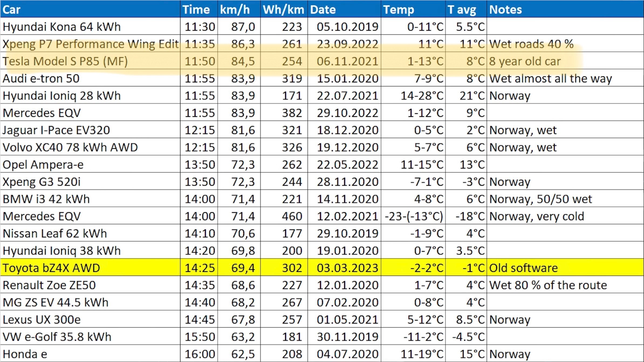Click the 'Old software' note
Viewport: 644px width, 362px height.
565,268
